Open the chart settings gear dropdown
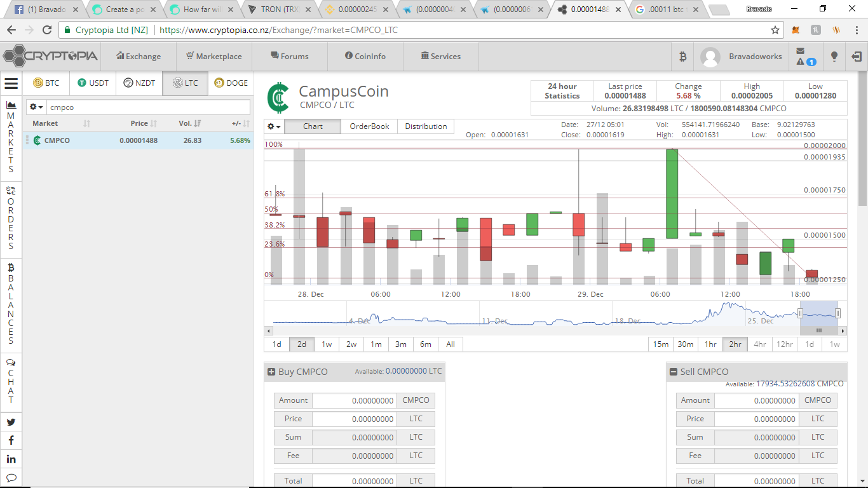Screen dimensions: 868x488 (275, 126)
